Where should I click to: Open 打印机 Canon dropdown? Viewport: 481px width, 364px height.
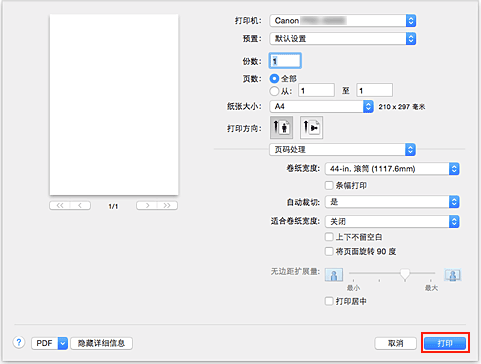[343, 21]
